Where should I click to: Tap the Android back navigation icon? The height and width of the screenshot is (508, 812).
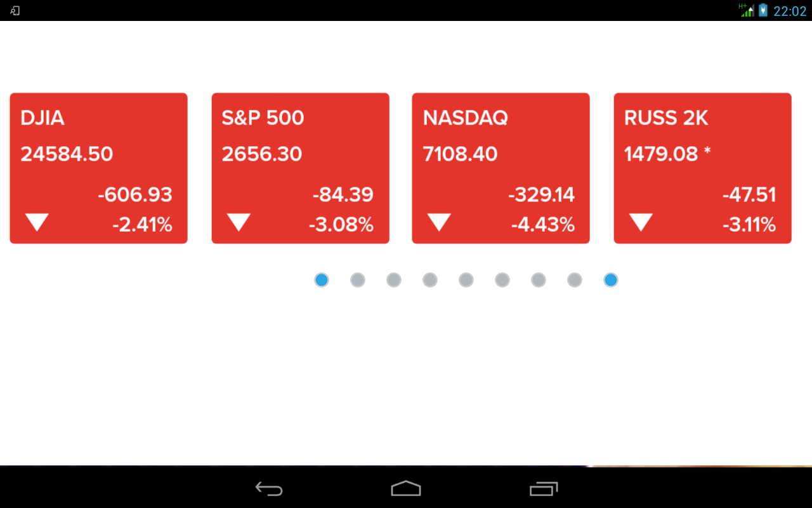pyautogui.click(x=269, y=488)
